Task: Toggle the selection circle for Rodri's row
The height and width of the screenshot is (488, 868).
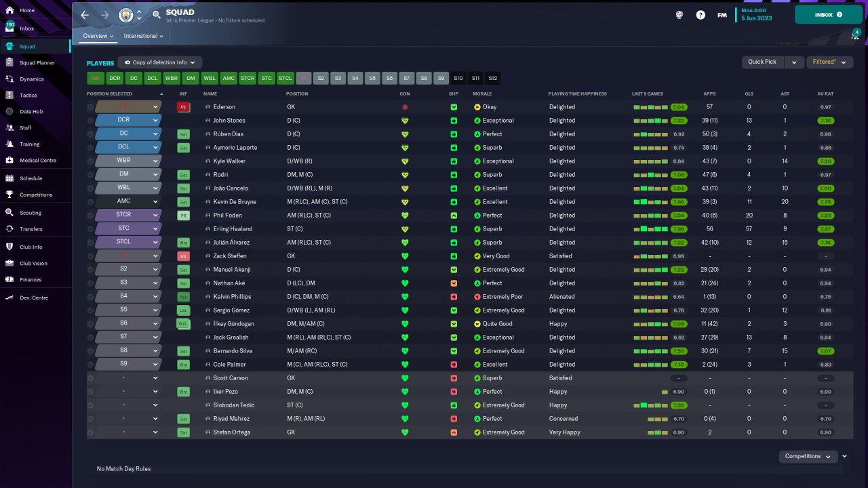Action: [91, 174]
